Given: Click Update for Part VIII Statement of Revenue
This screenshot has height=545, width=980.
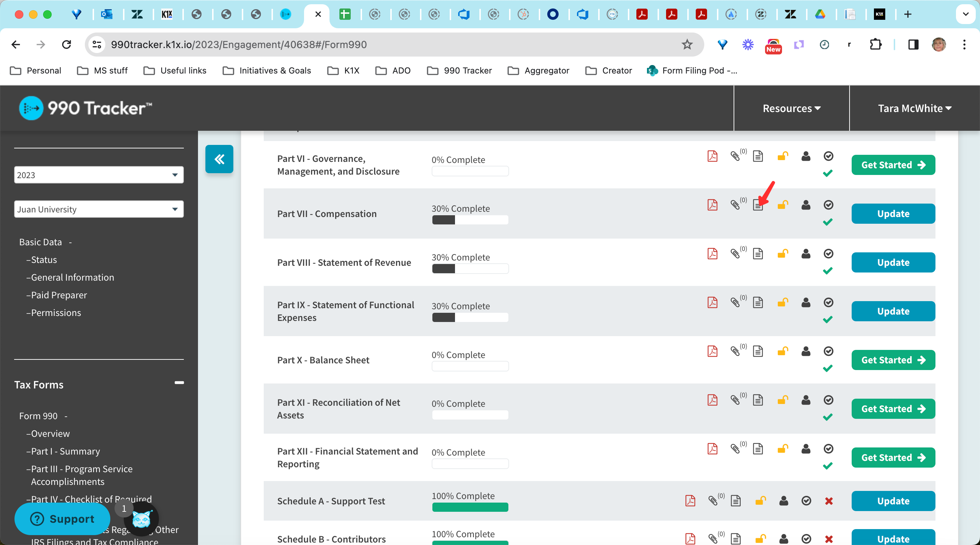Looking at the screenshot, I should click(x=893, y=262).
